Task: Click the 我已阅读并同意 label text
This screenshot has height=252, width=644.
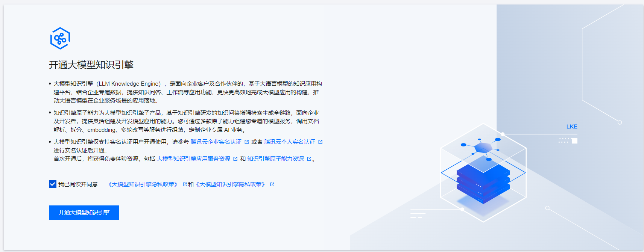Action: (x=78, y=184)
